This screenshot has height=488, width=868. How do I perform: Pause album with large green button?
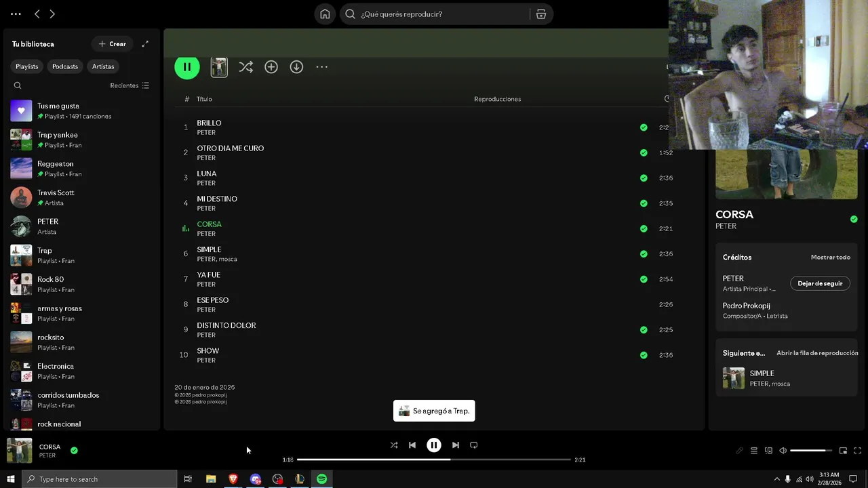[x=187, y=66]
